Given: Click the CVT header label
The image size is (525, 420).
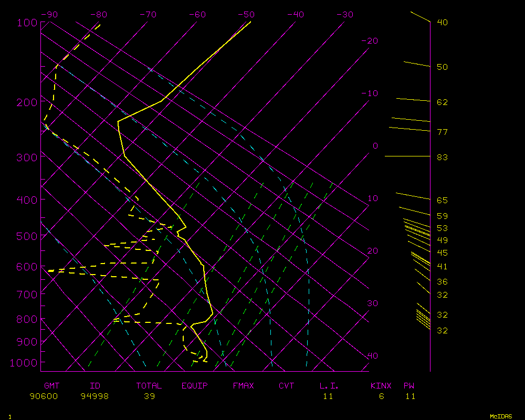Looking at the screenshot, I should click(x=287, y=386).
